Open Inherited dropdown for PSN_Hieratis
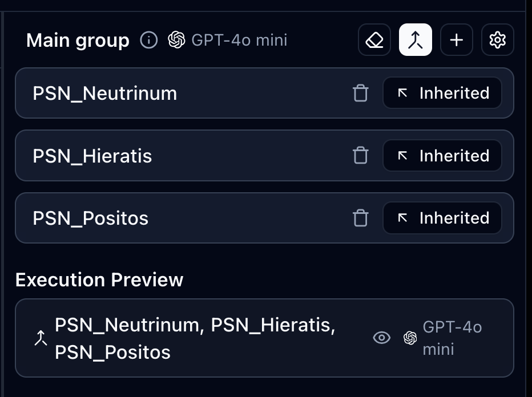 pyautogui.click(x=442, y=155)
